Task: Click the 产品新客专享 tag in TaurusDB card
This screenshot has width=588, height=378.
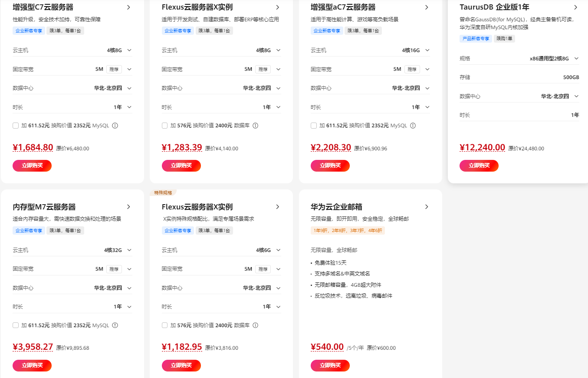Action: (x=475, y=39)
